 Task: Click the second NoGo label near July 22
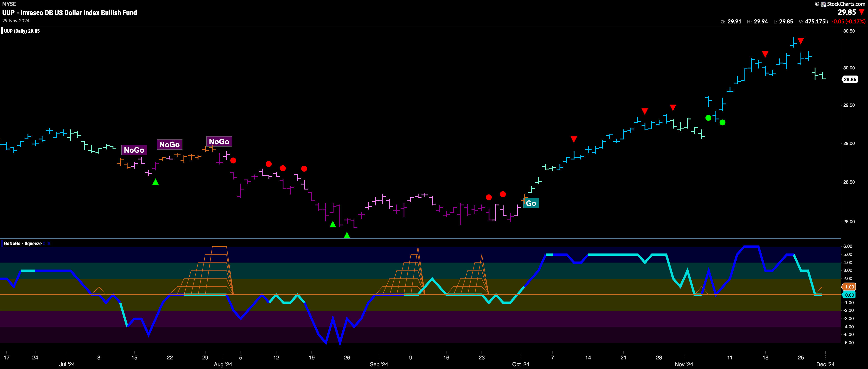point(170,144)
